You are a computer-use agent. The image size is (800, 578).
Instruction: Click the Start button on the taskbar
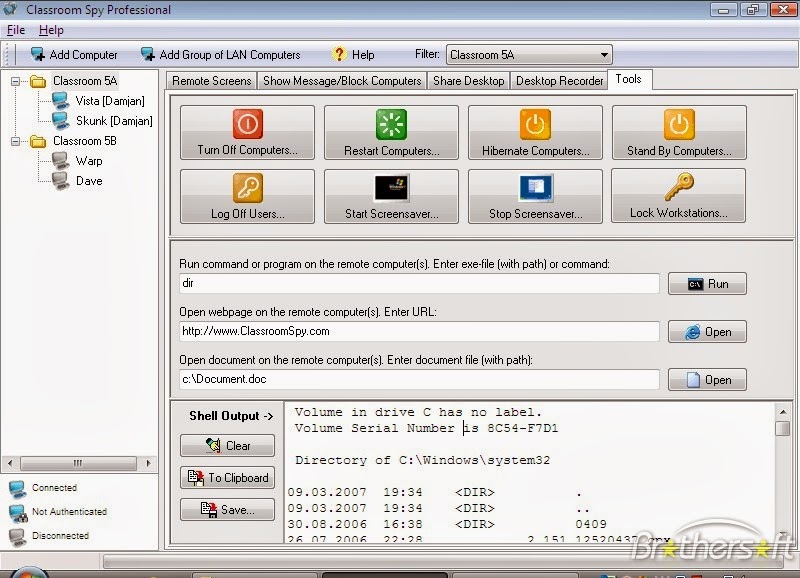coord(28,572)
